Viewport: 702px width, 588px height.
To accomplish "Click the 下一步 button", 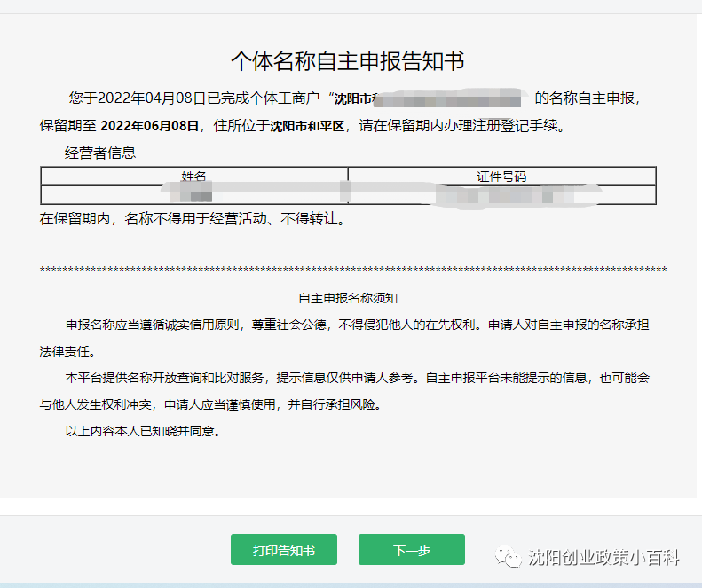I will click(x=412, y=550).
